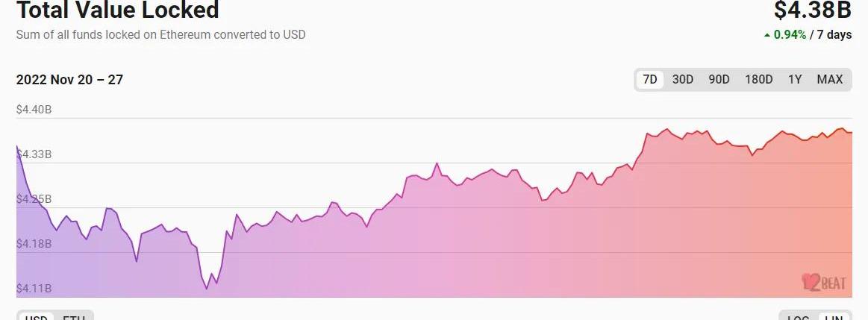
Task: Enable LIN scale for chart
Action: coord(834,317)
